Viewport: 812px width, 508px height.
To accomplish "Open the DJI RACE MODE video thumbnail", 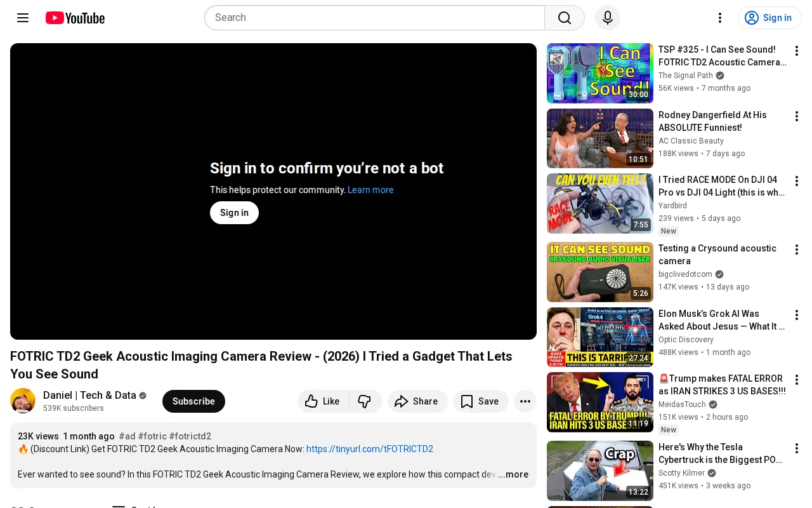I will point(600,203).
